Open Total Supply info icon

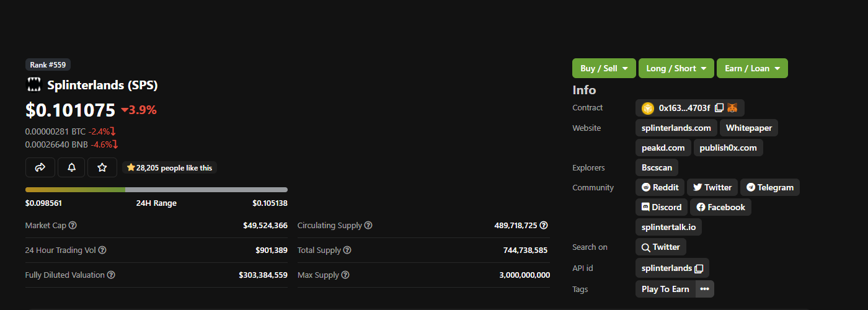[347, 250]
